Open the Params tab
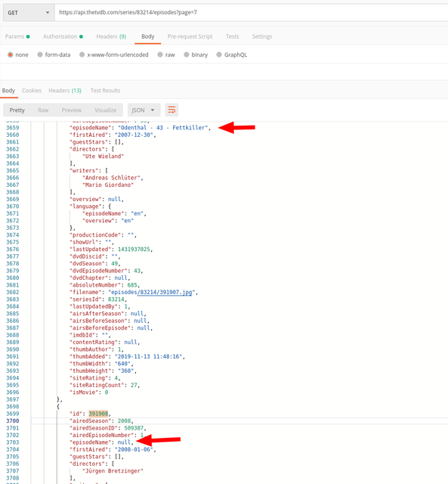 pos(17,36)
